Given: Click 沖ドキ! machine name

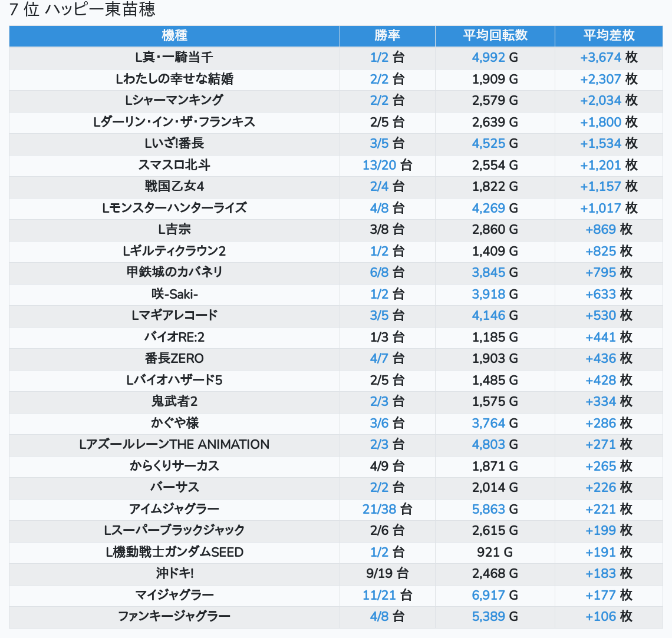Looking at the screenshot, I should point(174,574).
